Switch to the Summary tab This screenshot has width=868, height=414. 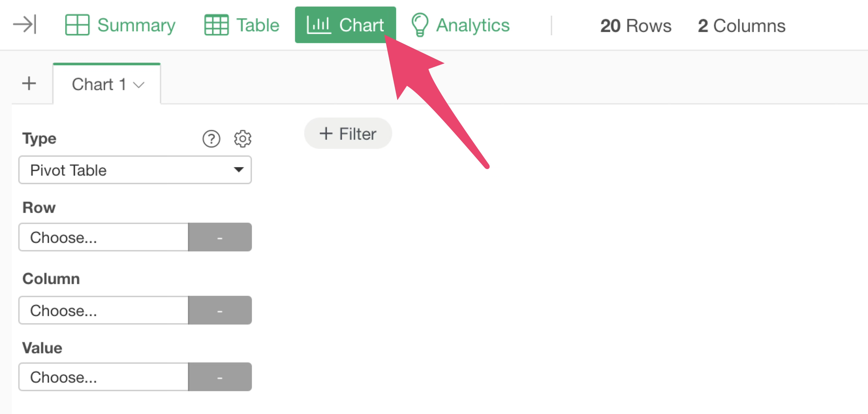point(136,25)
